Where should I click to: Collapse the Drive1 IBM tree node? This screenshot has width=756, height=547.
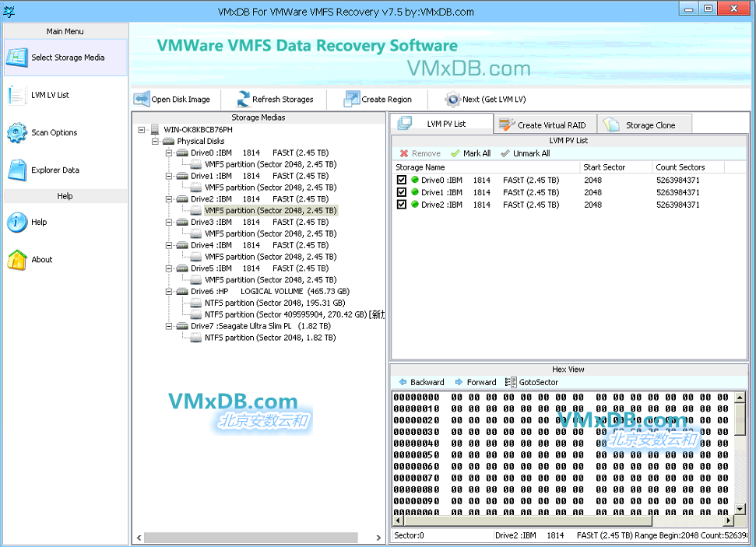(169, 176)
